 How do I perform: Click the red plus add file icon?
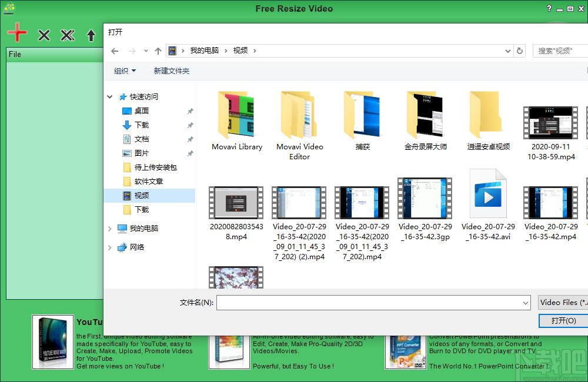[17, 32]
